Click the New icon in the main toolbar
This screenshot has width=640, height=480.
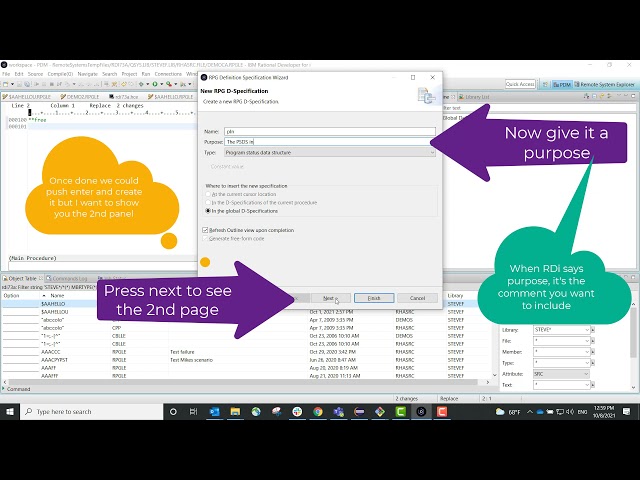pyautogui.click(x=6, y=84)
